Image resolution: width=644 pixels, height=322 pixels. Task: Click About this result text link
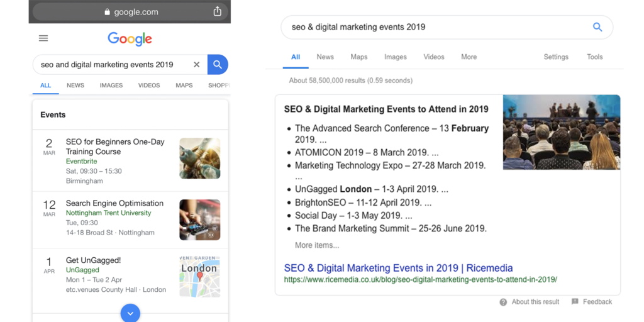tap(536, 302)
